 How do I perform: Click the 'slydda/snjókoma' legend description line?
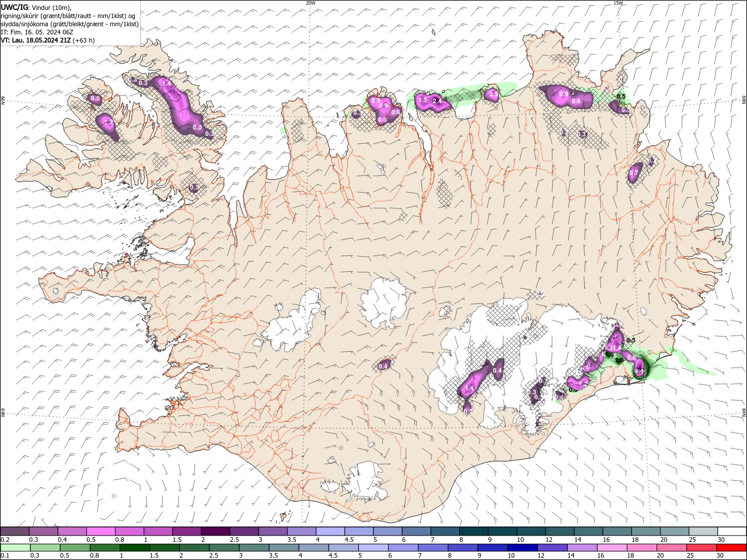coord(69,24)
